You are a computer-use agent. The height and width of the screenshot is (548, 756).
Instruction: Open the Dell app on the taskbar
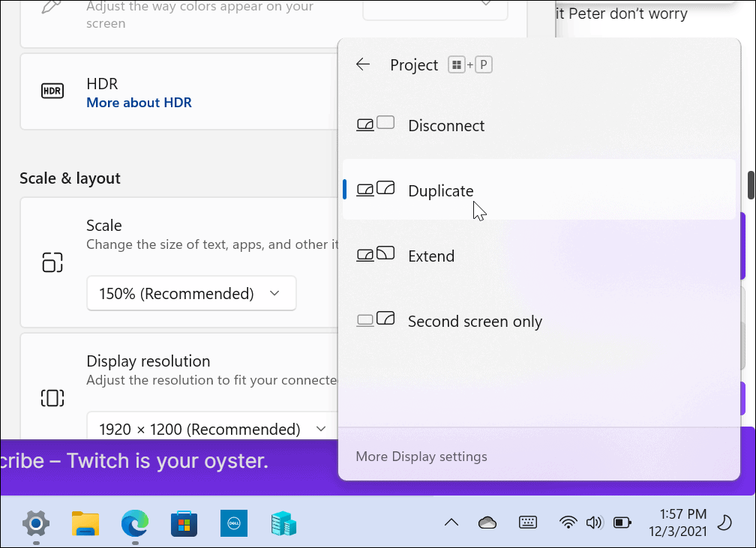[x=234, y=523]
